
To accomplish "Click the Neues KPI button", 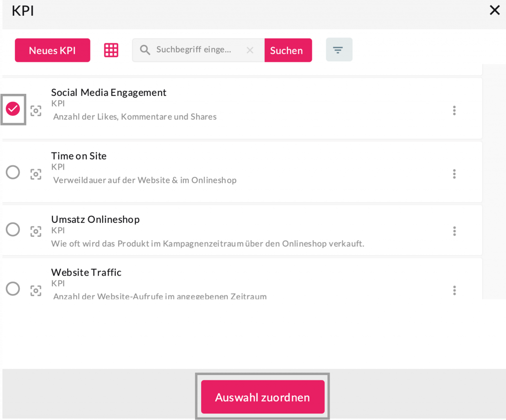I will click(52, 50).
